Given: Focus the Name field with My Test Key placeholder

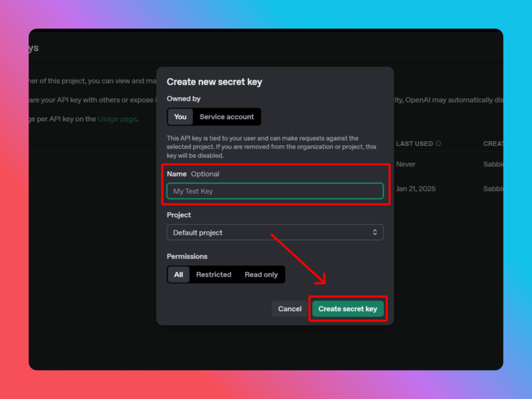Looking at the screenshot, I should (275, 191).
